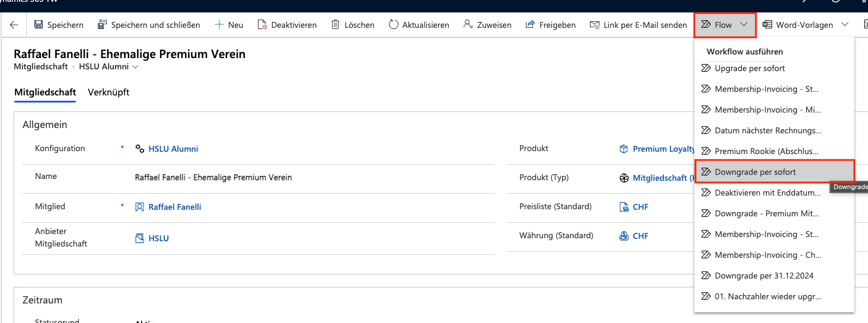The width and height of the screenshot is (868, 323).
Task: Click the Zuweisen person icon
Action: pyautogui.click(x=468, y=25)
